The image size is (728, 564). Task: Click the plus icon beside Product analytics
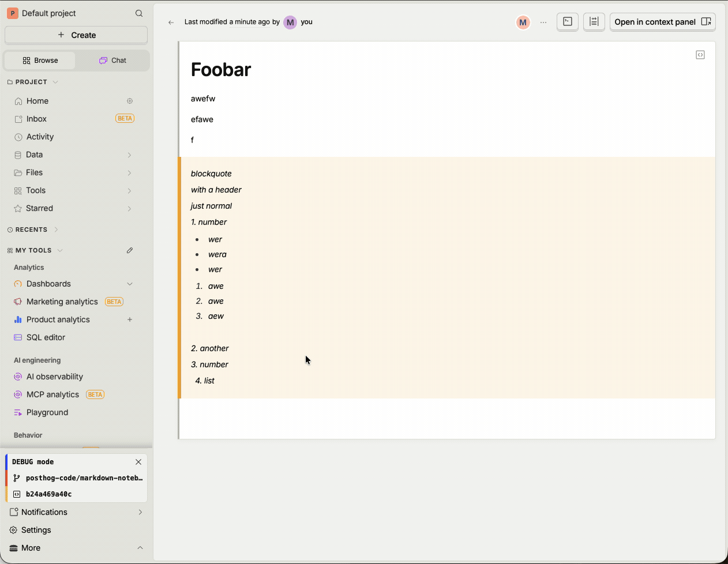pyautogui.click(x=130, y=319)
